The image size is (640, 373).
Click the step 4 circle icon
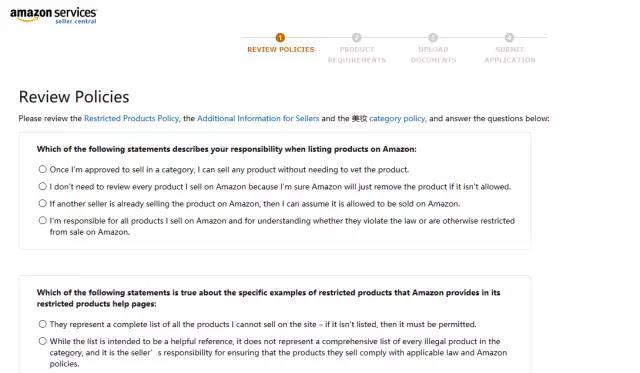(509, 38)
